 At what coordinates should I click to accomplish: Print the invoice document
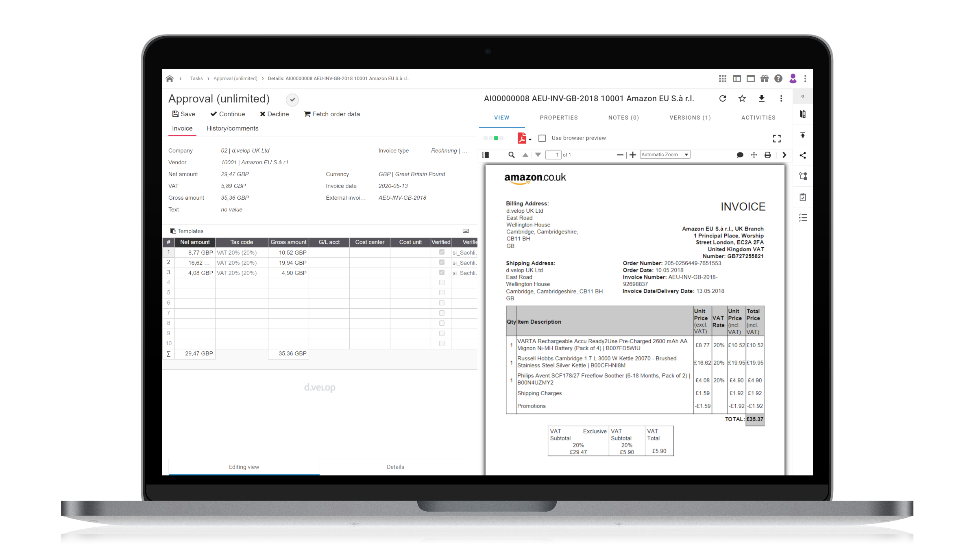767,155
